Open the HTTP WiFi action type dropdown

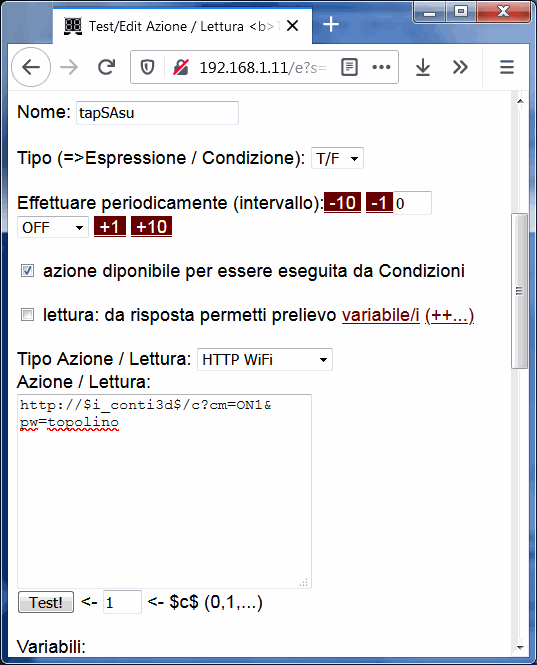tap(265, 359)
